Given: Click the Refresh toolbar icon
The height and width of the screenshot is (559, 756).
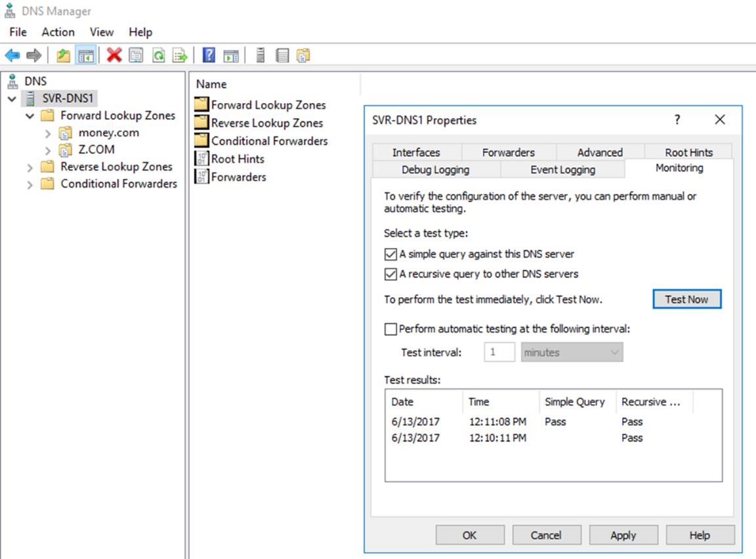Looking at the screenshot, I should [x=158, y=56].
